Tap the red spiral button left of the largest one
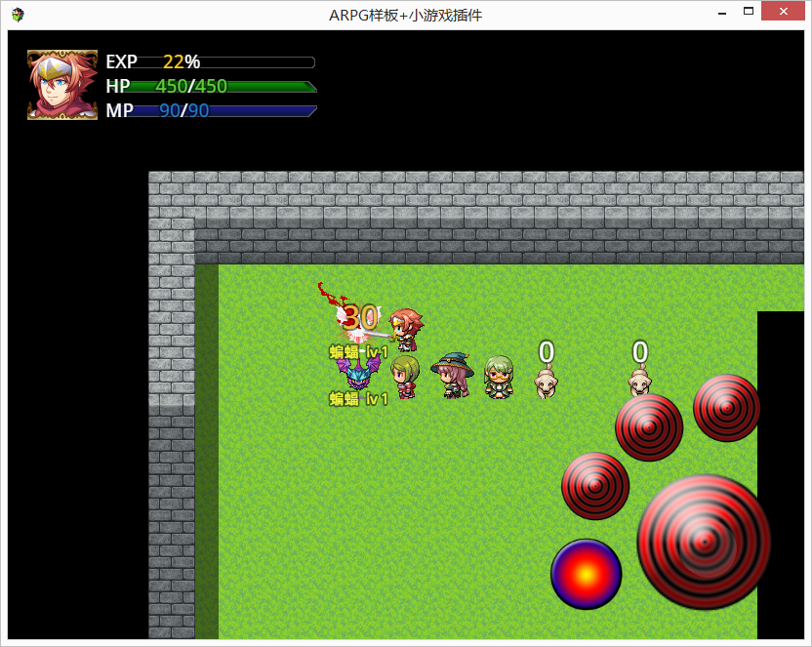The image size is (812, 647). point(595,486)
